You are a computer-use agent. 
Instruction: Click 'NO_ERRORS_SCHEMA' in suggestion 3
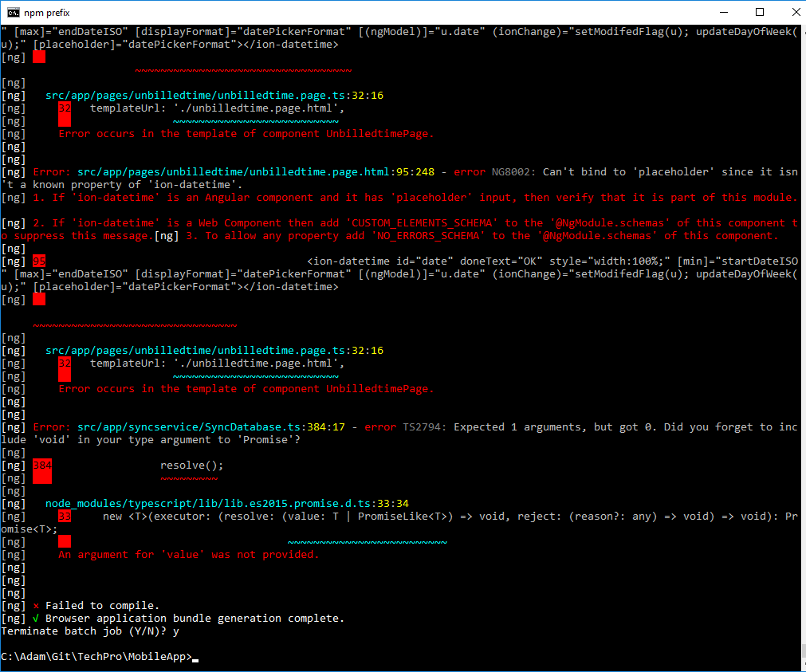click(428, 236)
